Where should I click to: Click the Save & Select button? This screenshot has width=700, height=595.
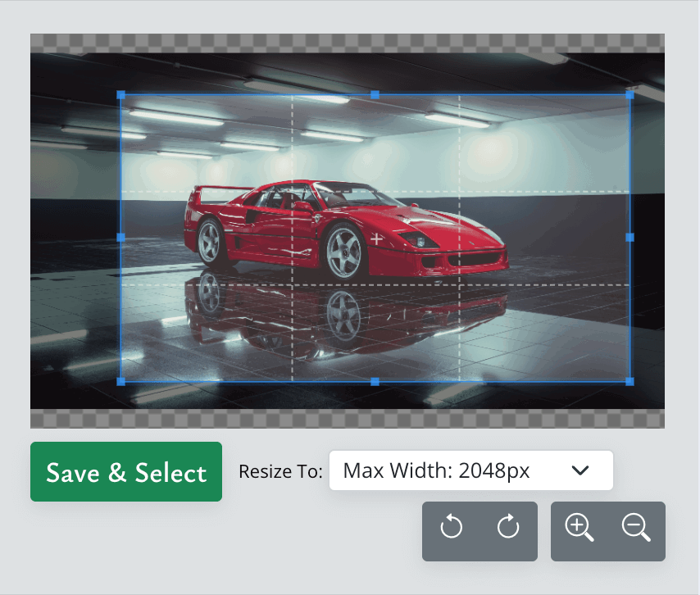tap(126, 471)
